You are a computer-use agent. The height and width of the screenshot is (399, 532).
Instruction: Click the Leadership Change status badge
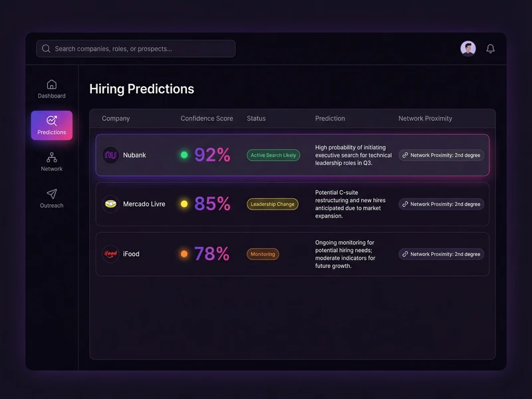click(273, 204)
